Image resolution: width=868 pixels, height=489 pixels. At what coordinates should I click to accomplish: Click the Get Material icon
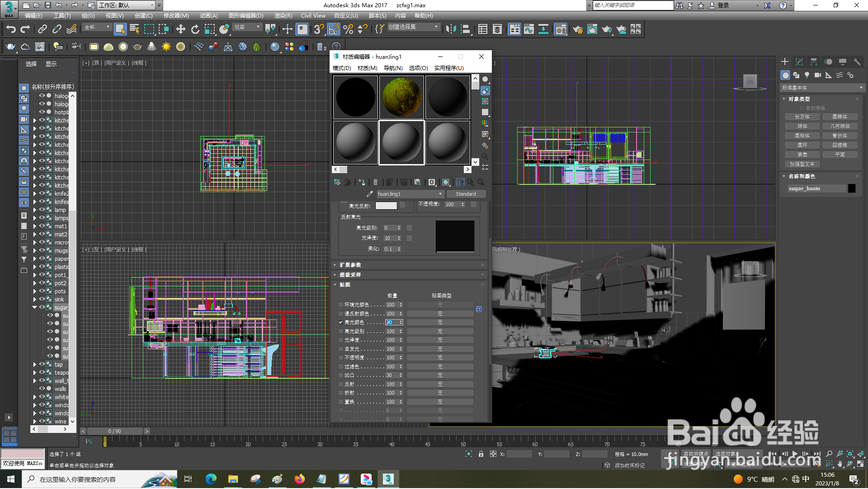point(337,182)
